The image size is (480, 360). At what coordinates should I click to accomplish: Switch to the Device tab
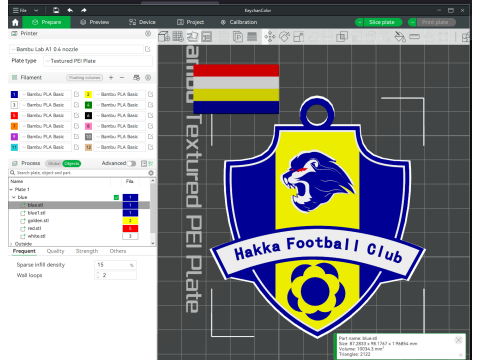142,22
